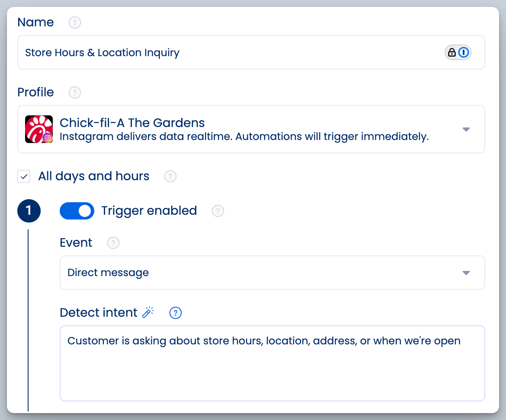Click the numbered step 1 badge
Image resolution: width=506 pixels, height=420 pixels.
pyautogui.click(x=29, y=211)
